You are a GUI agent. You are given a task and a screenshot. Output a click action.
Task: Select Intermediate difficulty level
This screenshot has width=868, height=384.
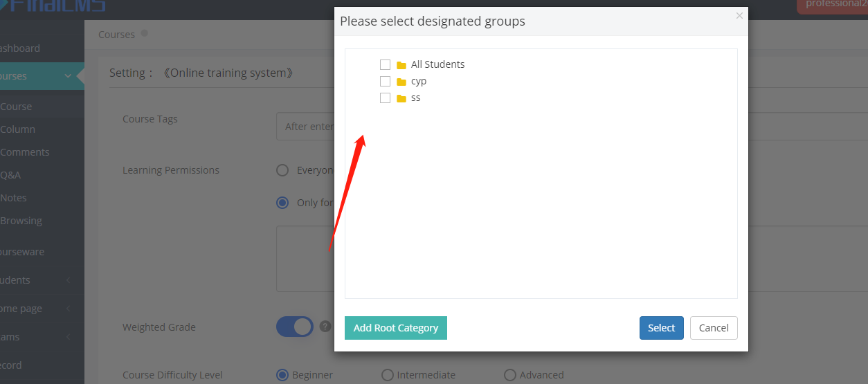tap(388, 375)
